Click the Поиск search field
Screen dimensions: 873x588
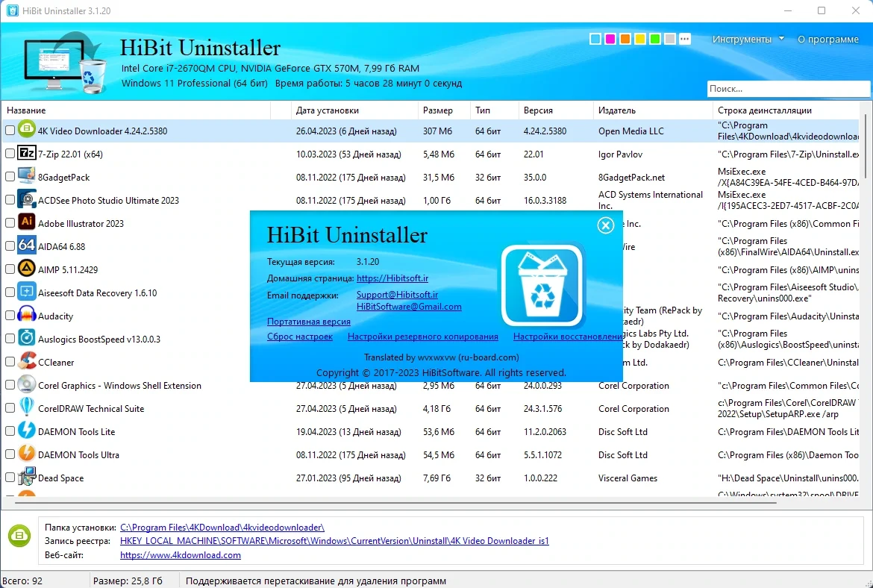click(x=788, y=89)
